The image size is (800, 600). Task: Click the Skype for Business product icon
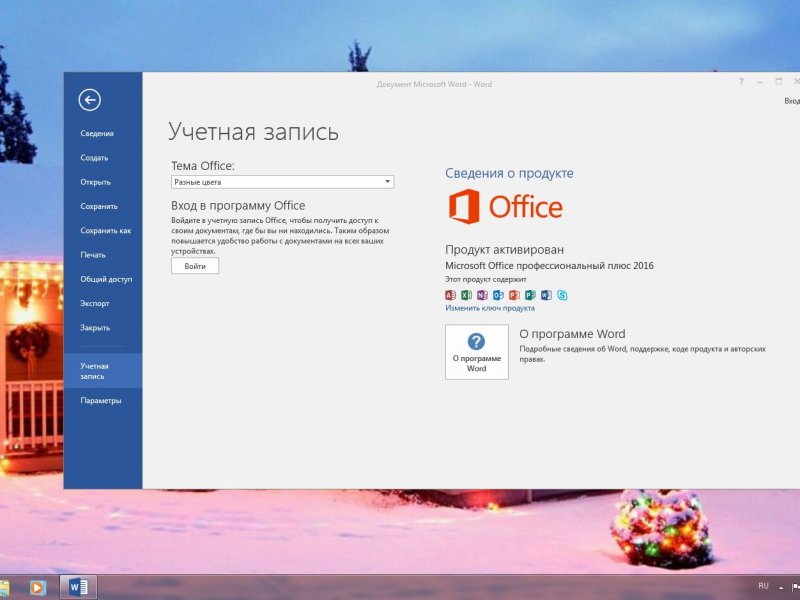coord(562,295)
